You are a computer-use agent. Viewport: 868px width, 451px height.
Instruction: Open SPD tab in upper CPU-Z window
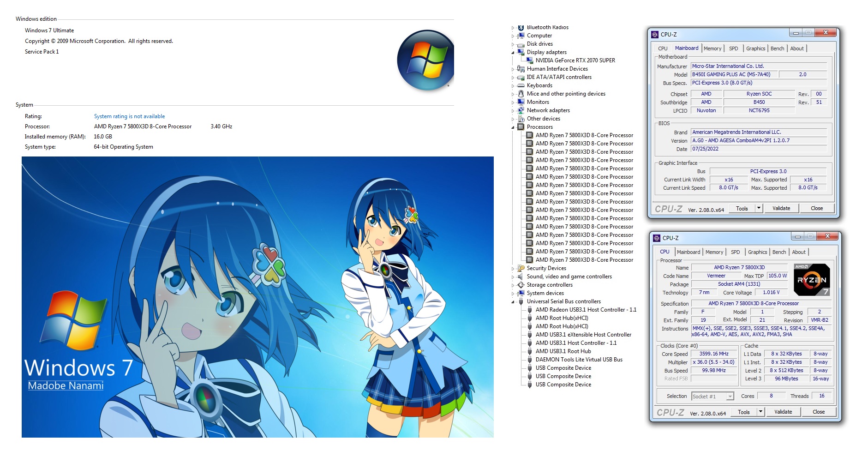733,48
